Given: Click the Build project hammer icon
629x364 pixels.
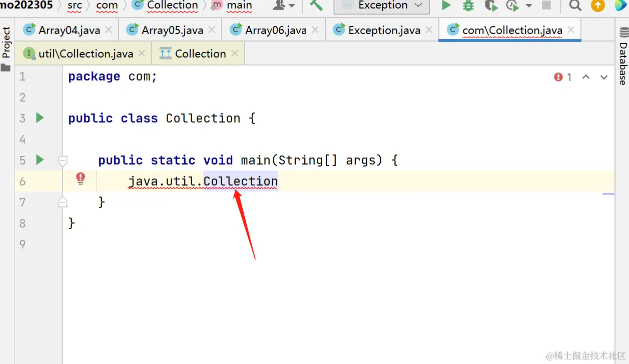Looking at the screenshot, I should tap(316, 5).
